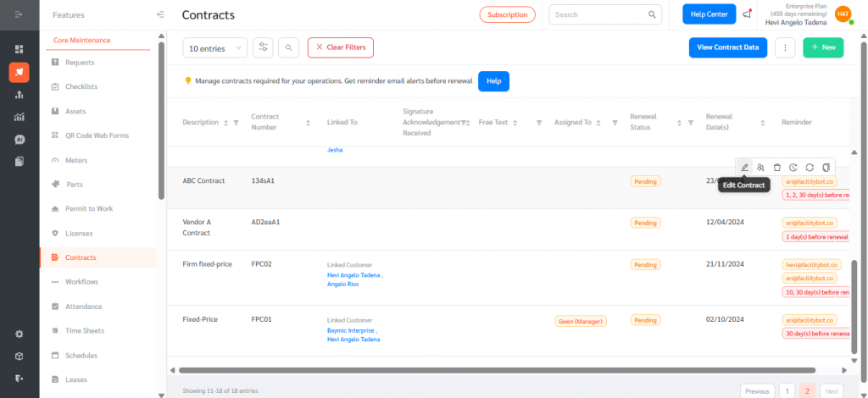Screen dimensions: 868x398
Task: Click the copy contract icon in row actions
Action: coord(826,168)
